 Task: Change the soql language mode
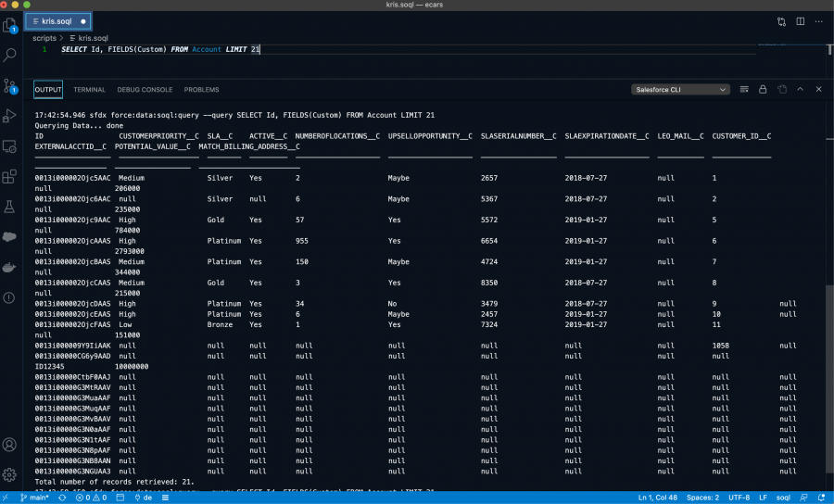pos(783,498)
